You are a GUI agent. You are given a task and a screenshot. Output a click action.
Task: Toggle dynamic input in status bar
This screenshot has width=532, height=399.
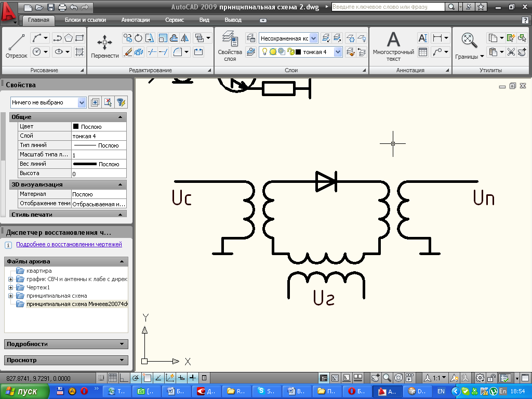(x=181, y=378)
